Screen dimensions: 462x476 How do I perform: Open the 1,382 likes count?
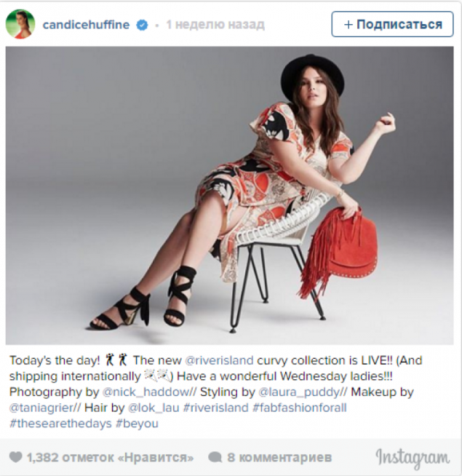tap(110, 457)
